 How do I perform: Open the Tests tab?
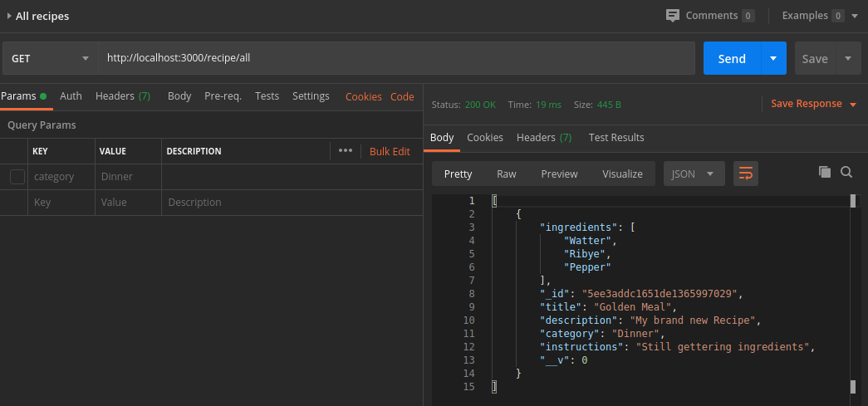pyautogui.click(x=267, y=96)
